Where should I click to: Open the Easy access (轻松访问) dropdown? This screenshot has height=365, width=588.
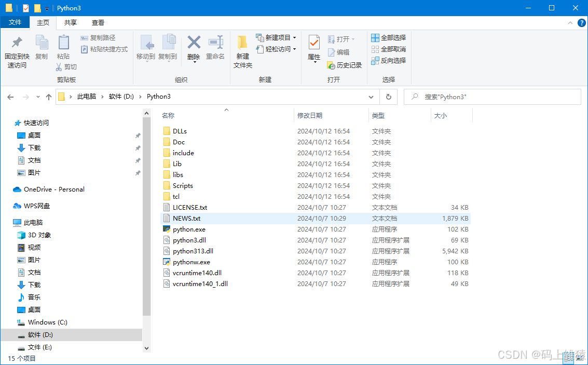point(276,49)
